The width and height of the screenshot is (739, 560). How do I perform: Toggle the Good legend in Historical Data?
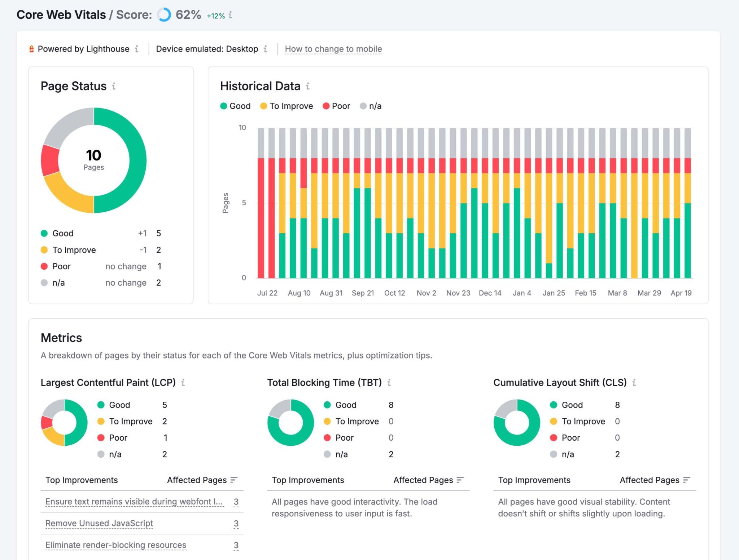click(x=235, y=106)
